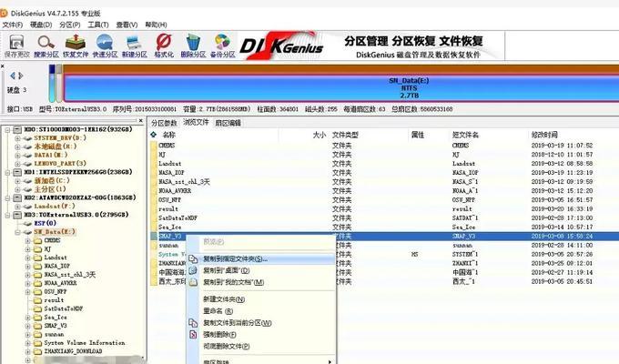Click the ESP(0) partition icon in tree
Screen dimensions: 619x364
coord(27,224)
